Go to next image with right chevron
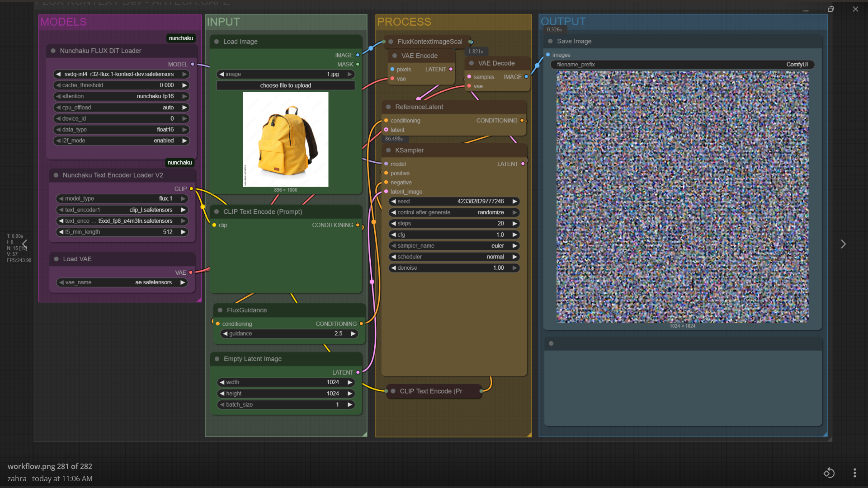The width and height of the screenshot is (868, 488). point(843,244)
